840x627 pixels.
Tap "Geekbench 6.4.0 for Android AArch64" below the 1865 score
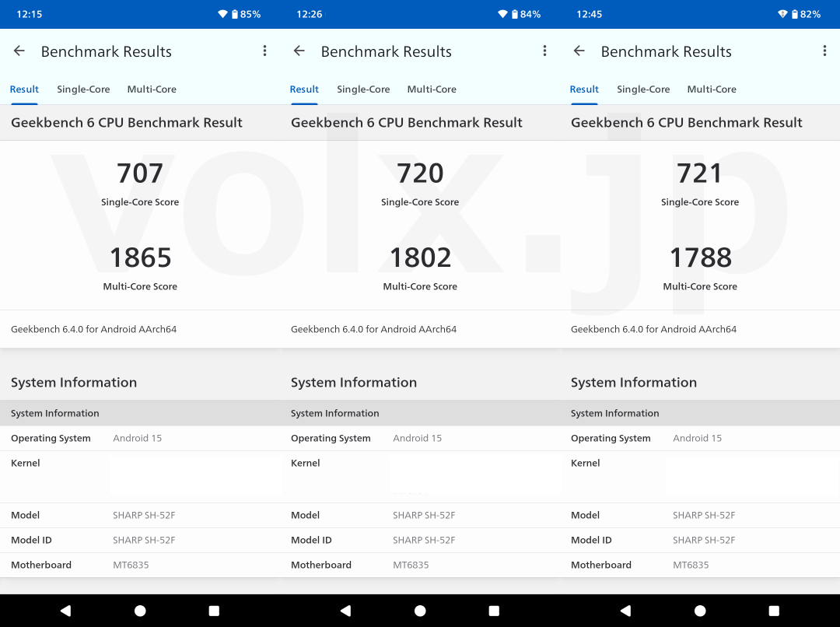(x=94, y=329)
